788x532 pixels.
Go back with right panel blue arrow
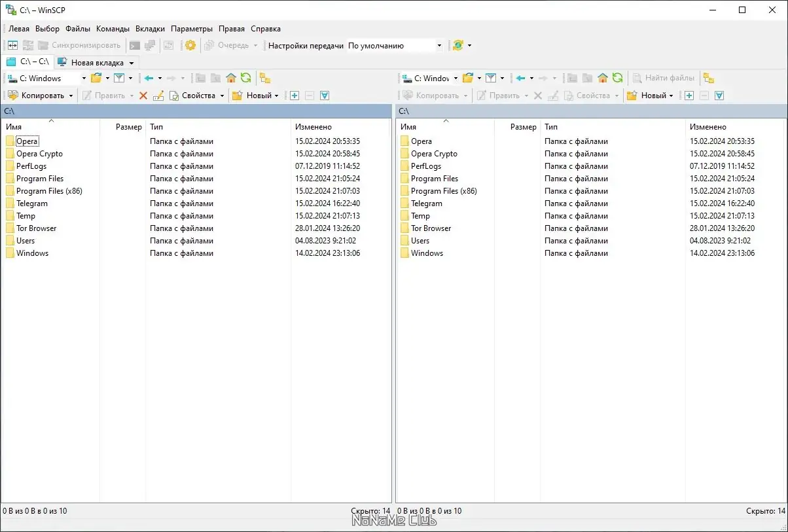[x=520, y=78]
